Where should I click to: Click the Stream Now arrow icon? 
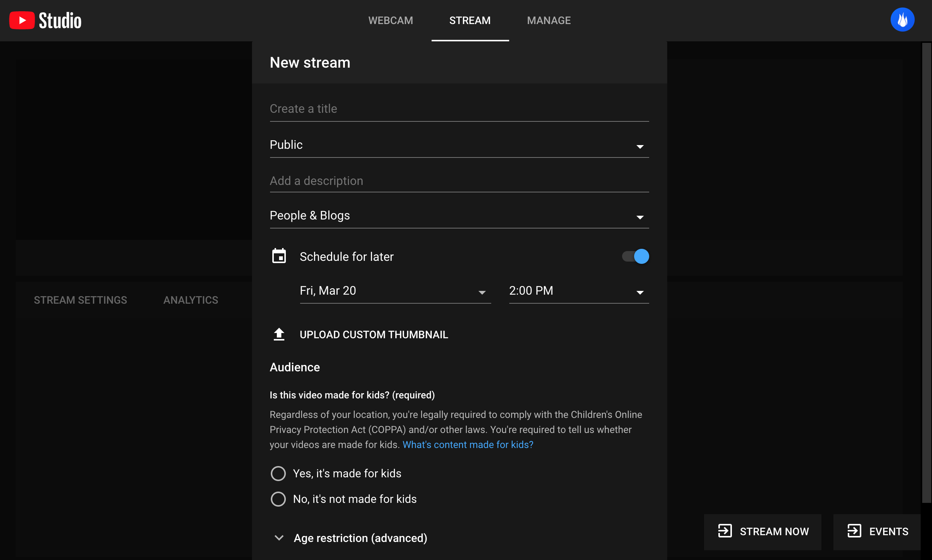click(x=725, y=531)
